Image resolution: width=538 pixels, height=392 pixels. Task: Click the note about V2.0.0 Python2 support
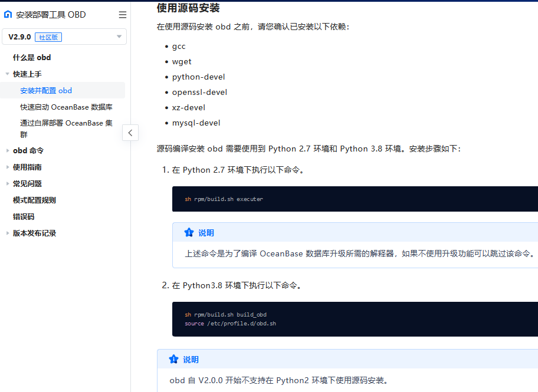point(279,380)
